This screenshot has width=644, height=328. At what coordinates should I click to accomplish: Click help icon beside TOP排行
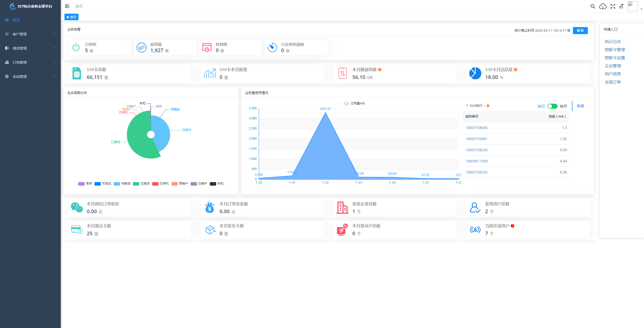pyautogui.click(x=488, y=106)
